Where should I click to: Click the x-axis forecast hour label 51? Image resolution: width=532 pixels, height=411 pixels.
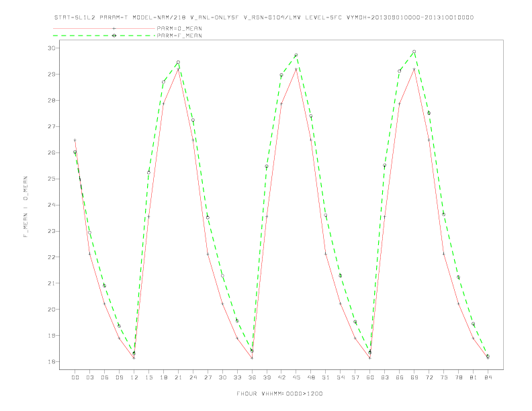pos(326,377)
